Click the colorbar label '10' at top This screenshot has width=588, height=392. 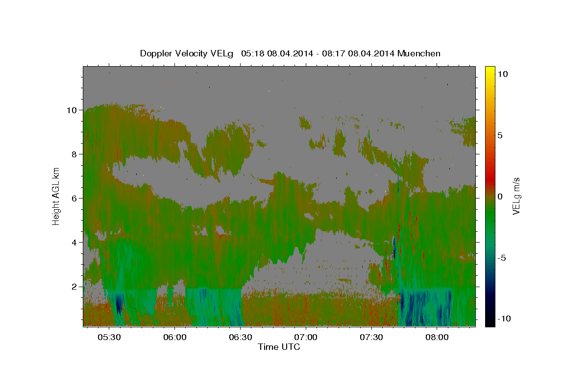pos(503,74)
